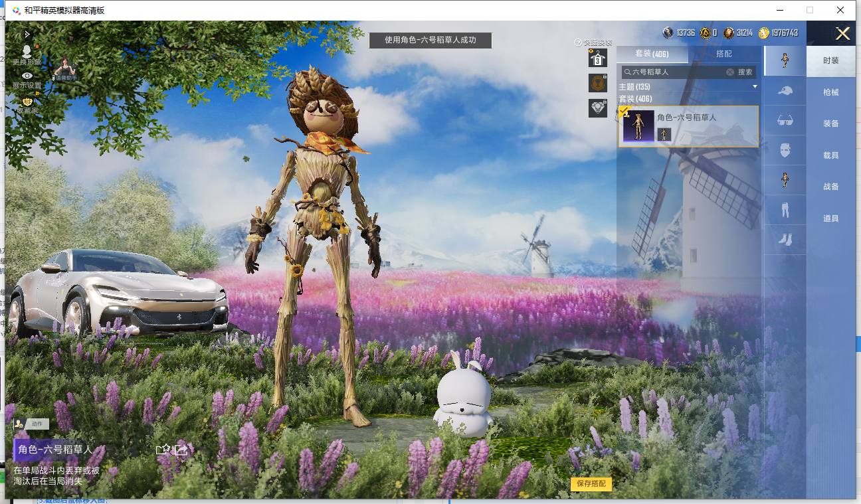Image resolution: width=861 pixels, height=504 pixels.
Task: Select the socks footwear category icon
Action: tap(785, 240)
